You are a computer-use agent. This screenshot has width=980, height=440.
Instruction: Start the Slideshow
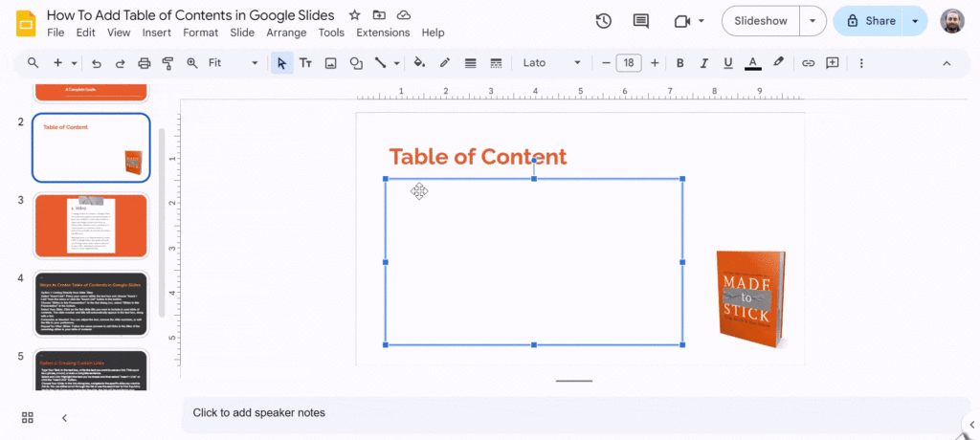point(761,21)
